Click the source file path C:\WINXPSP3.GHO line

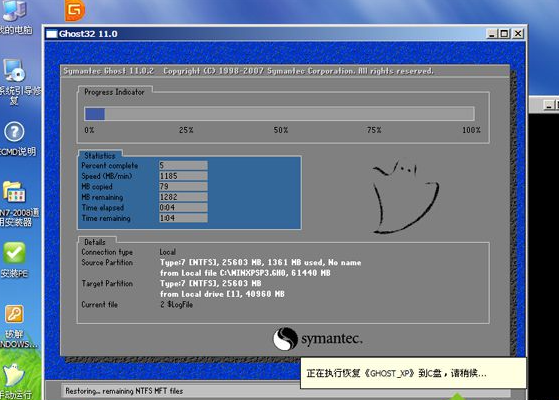pos(245,273)
